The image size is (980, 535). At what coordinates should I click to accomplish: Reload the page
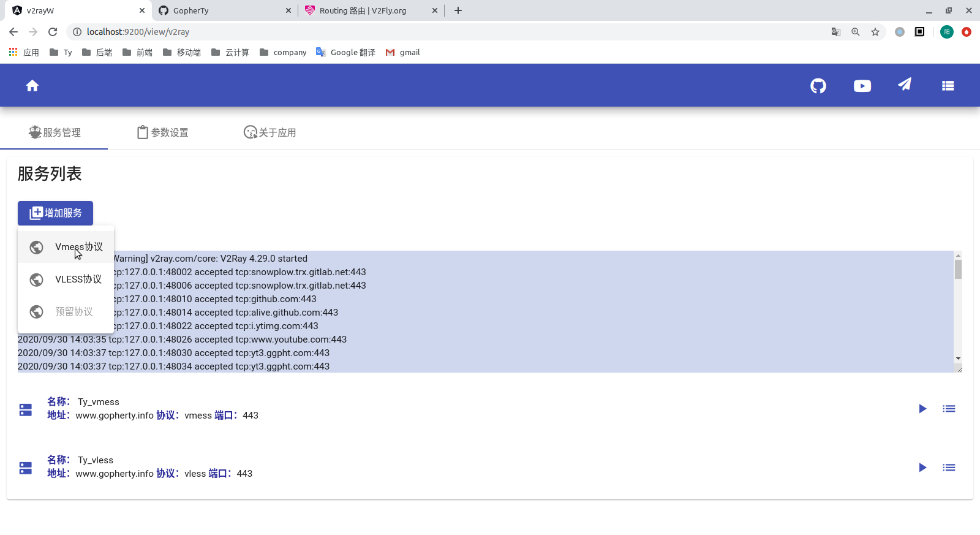(x=53, y=32)
